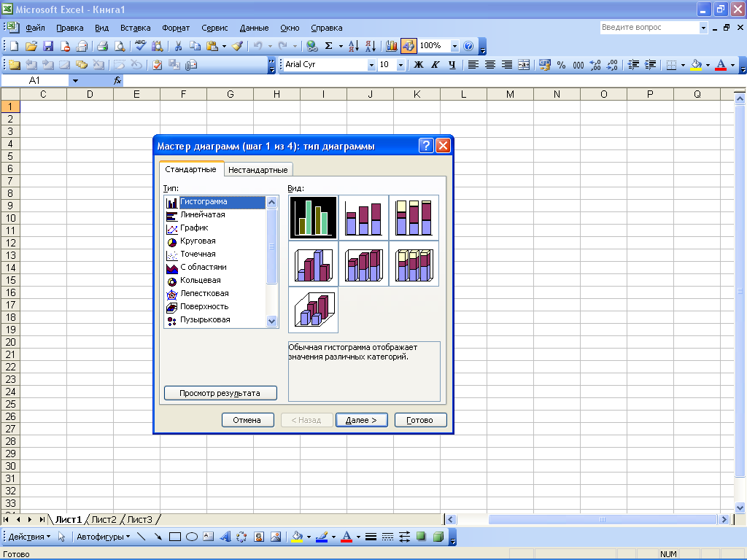This screenshot has height=560, width=747.
Task: Click the Отмена button
Action: (x=247, y=420)
